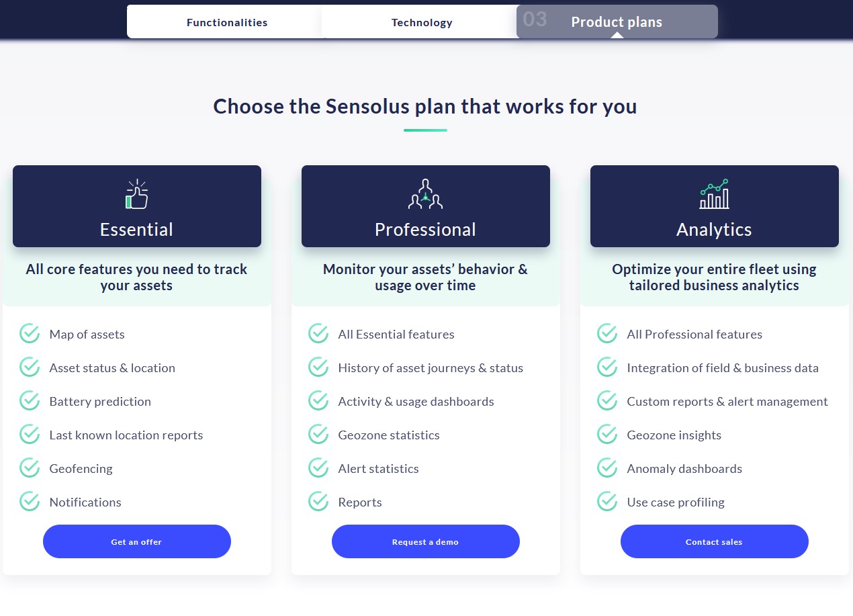Click the Analytics plan title
The image size is (853, 616).
pyautogui.click(x=714, y=230)
